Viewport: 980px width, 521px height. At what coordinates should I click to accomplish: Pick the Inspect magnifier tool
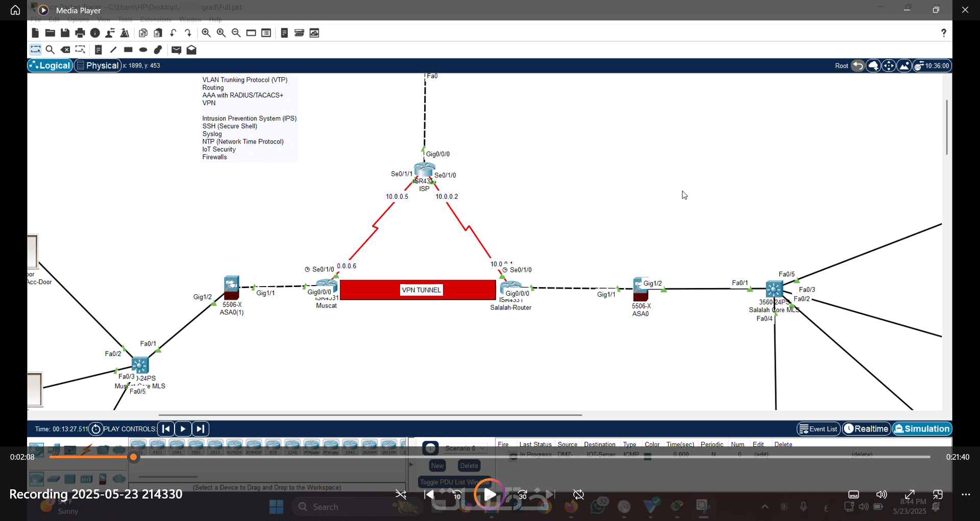[x=50, y=50]
